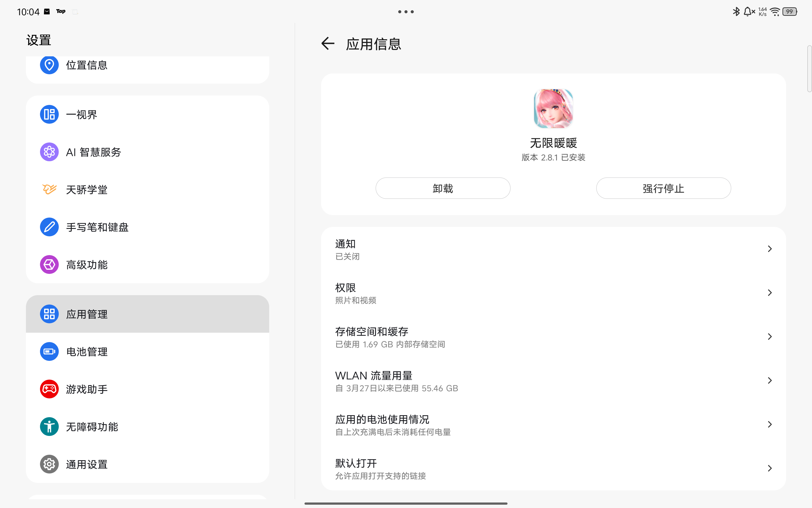Viewport: 812px width, 508px height.
Task: Open 应用的电池使用情况 entry
Action: click(x=553, y=424)
